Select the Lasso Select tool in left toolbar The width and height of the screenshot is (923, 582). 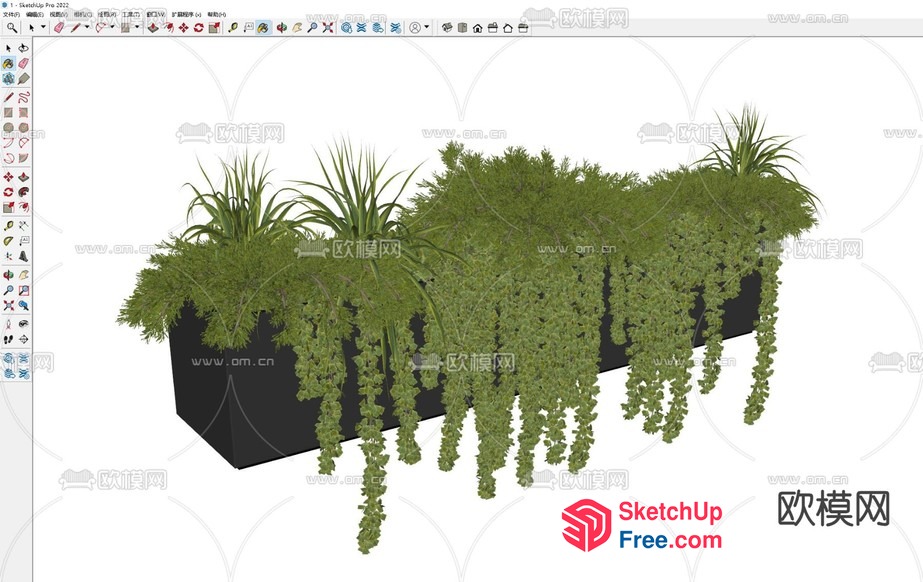(x=24, y=48)
